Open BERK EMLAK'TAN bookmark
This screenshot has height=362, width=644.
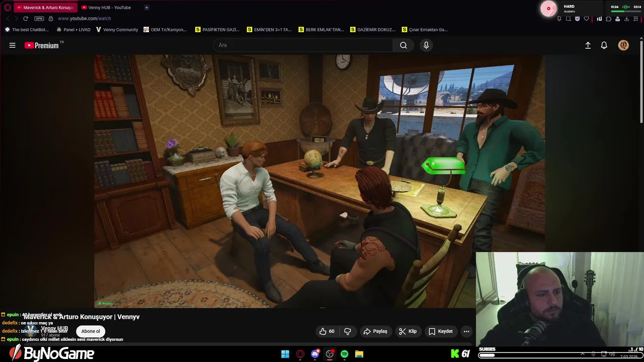(x=321, y=30)
